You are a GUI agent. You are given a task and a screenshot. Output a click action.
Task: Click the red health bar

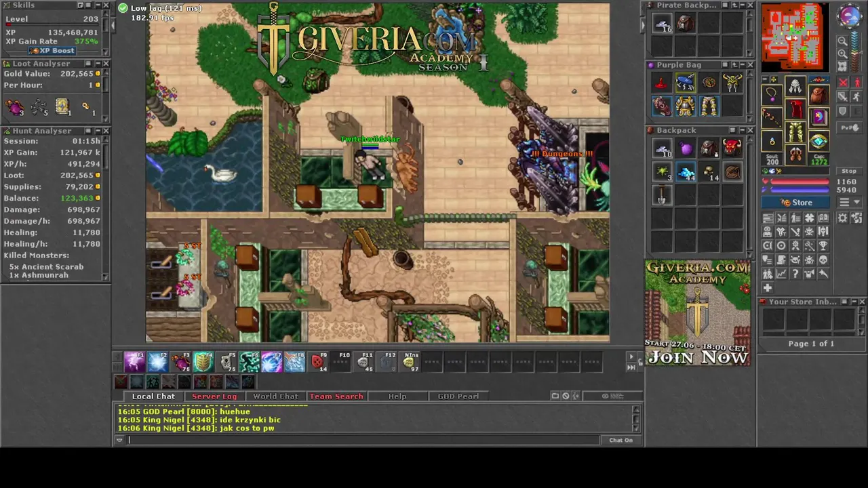coord(800,182)
